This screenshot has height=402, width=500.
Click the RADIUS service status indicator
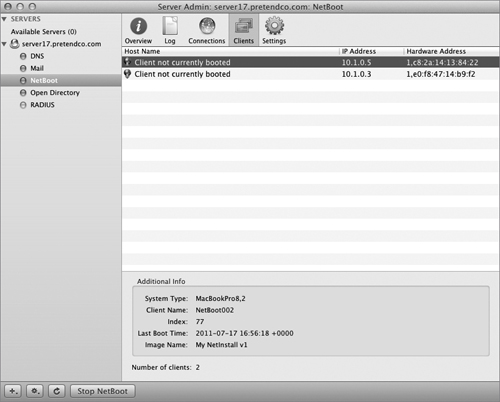point(23,105)
